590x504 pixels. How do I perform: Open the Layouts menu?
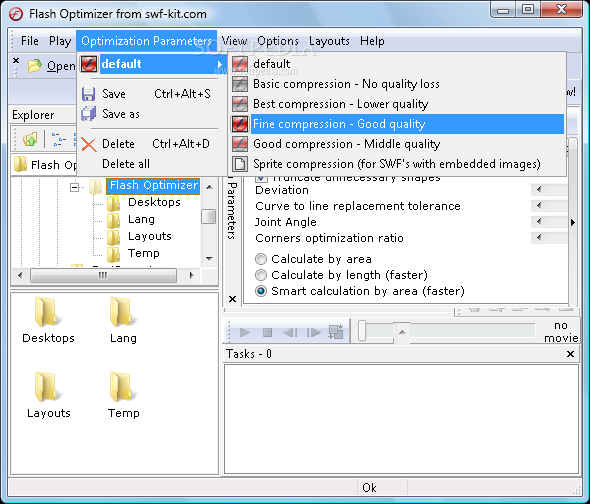pos(329,41)
